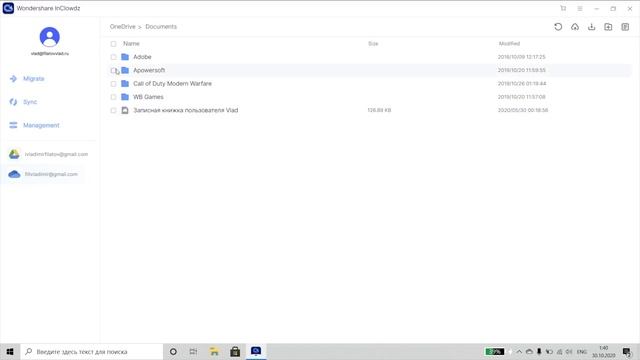The width and height of the screenshot is (640, 360).
Task: Check the Apowersoft folder checkbox
Action: [113, 70]
